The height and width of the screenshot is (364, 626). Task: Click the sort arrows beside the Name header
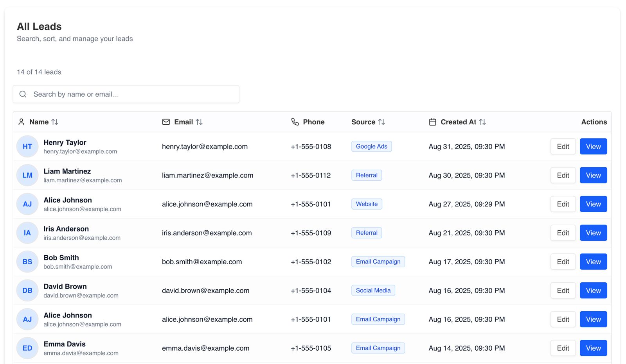[55, 122]
